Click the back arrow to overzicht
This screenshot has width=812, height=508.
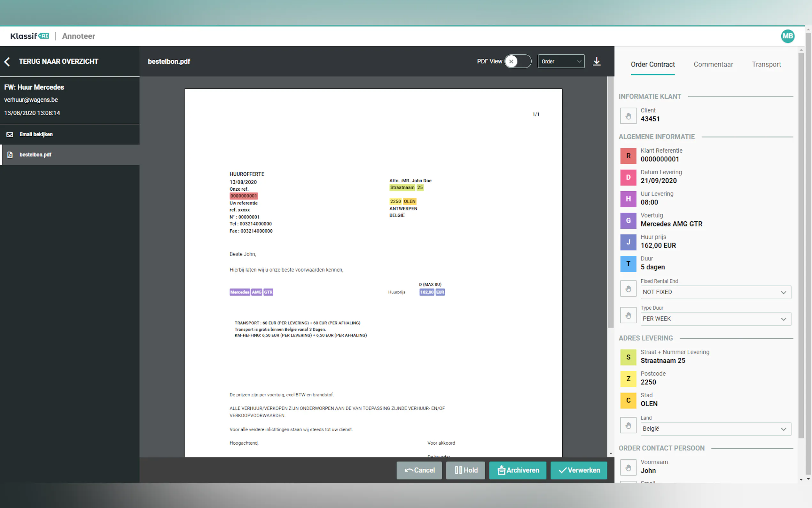point(7,61)
